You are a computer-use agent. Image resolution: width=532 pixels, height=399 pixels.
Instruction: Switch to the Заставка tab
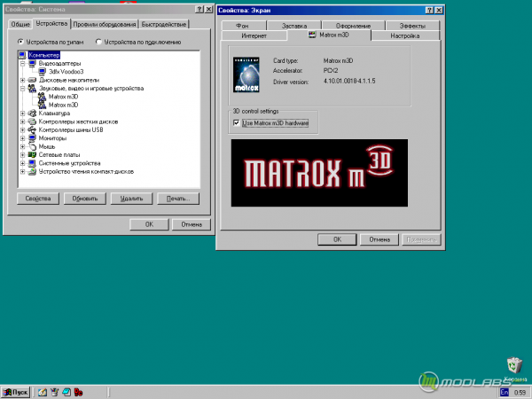pos(293,26)
